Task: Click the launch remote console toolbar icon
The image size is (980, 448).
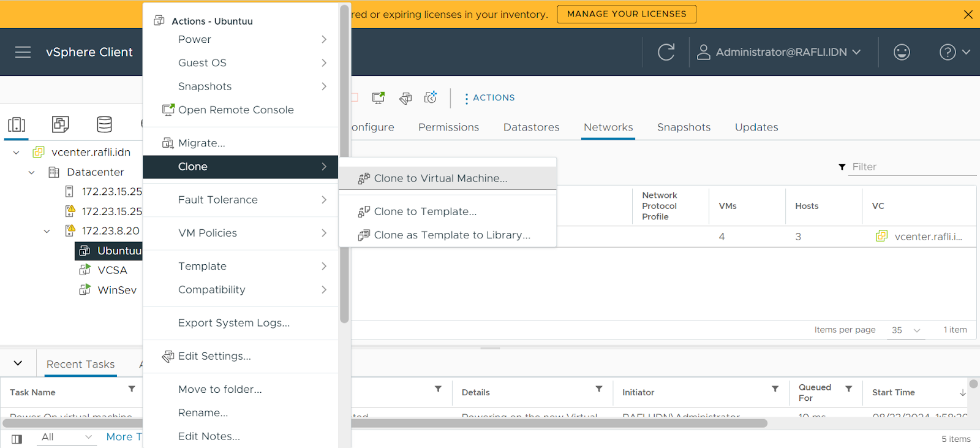Action: pyautogui.click(x=379, y=97)
